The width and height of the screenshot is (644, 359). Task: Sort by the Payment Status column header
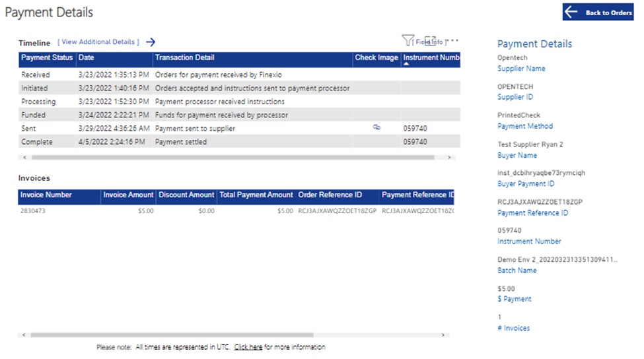click(47, 58)
